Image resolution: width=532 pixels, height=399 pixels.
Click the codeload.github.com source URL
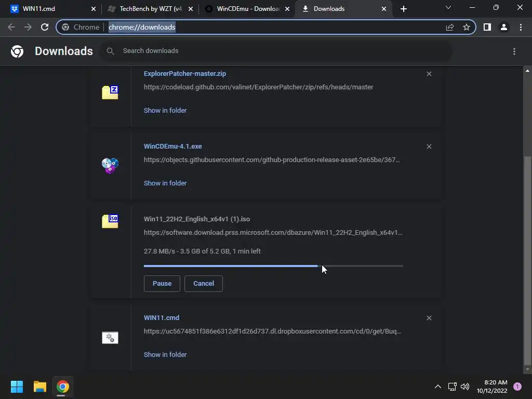[259, 87]
